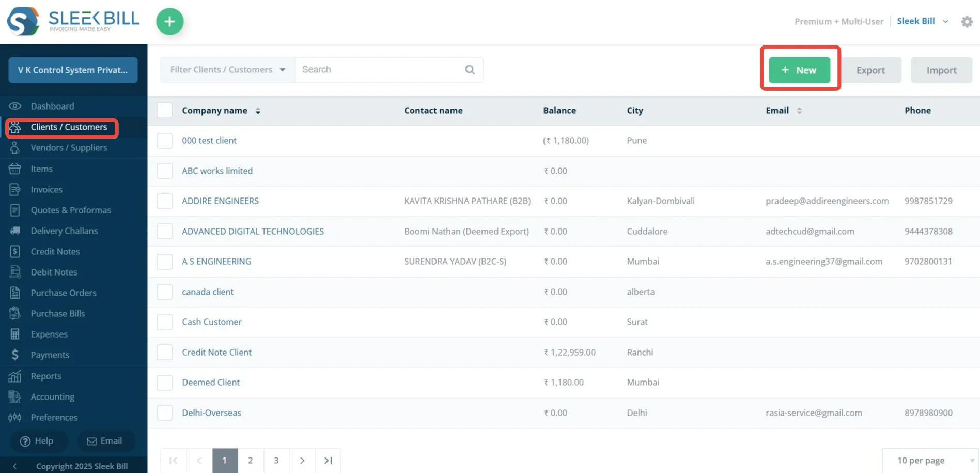Go to the last page icon
The width and height of the screenshot is (980, 473).
[328, 460]
